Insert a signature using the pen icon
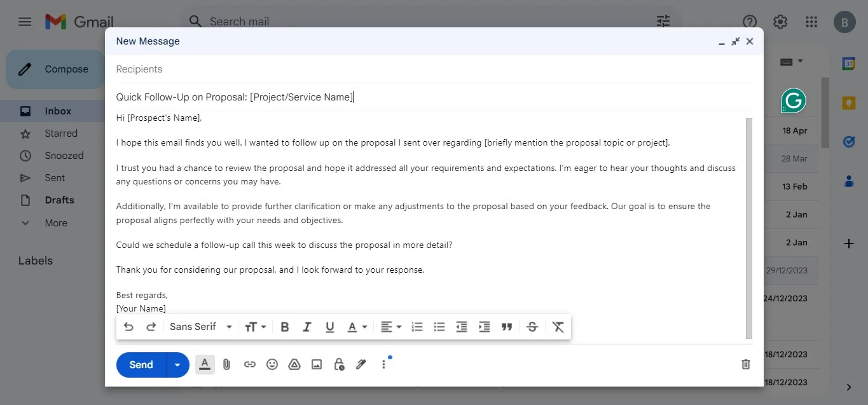This screenshot has width=868, height=405. click(361, 364)
